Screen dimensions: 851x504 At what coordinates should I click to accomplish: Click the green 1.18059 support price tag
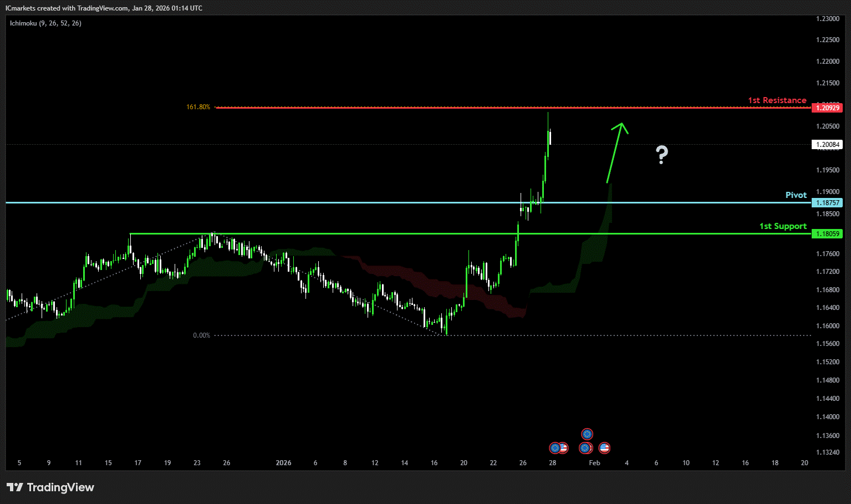(826, 234)
